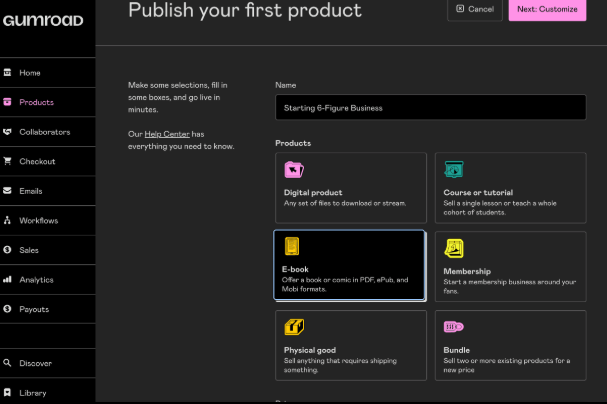This screenshot has width=607, height=404.
Task: Go to Collaborators in sidebar
Action: pyautogui.click(x=48, y=132)
